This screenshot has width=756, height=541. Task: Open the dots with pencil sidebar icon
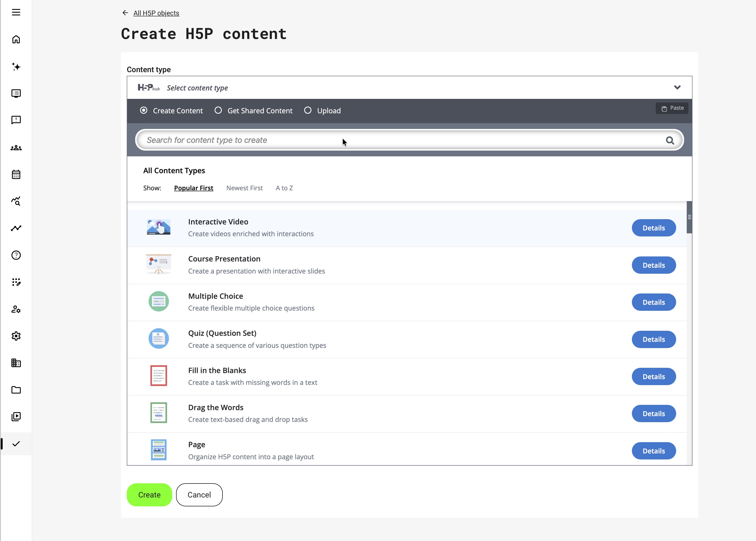(16, 282)
